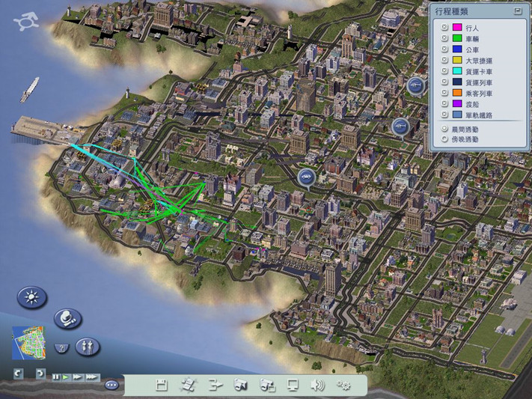Set simulation to fastest triple-arrow speed
532x399 pixels.
pyautogui.click(x=92, y=377)
